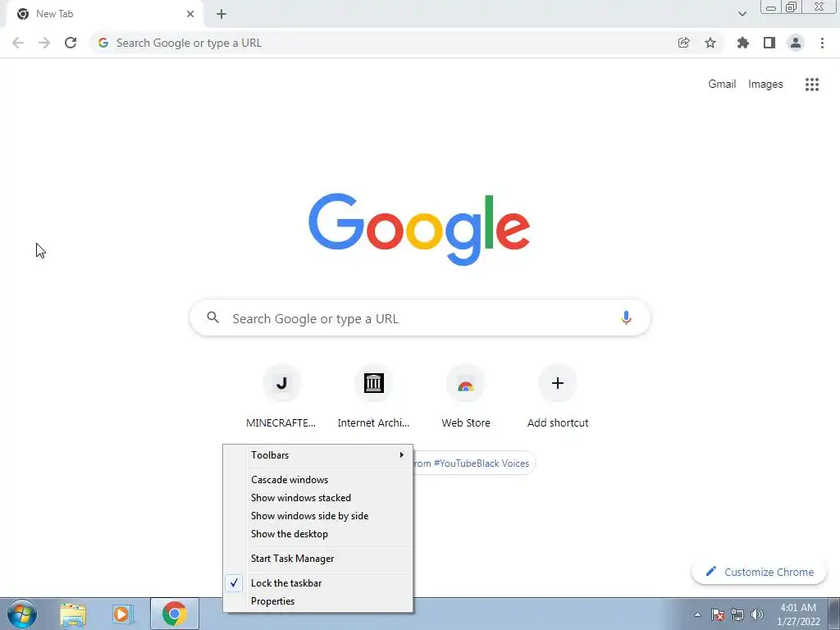Open the network status tray icon
Screen dimensions: 840x630
[737, 614]
